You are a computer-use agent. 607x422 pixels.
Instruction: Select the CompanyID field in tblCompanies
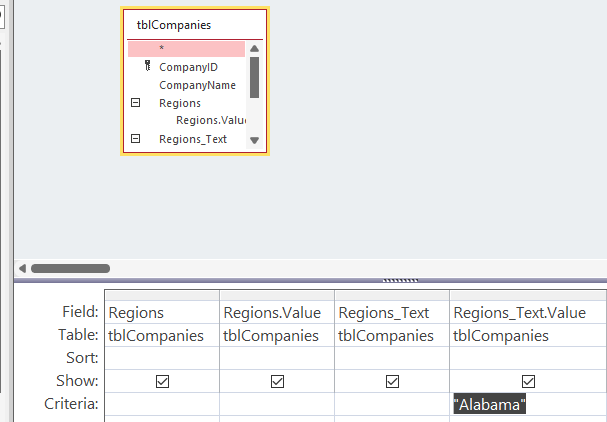click(x=188, y=67)
